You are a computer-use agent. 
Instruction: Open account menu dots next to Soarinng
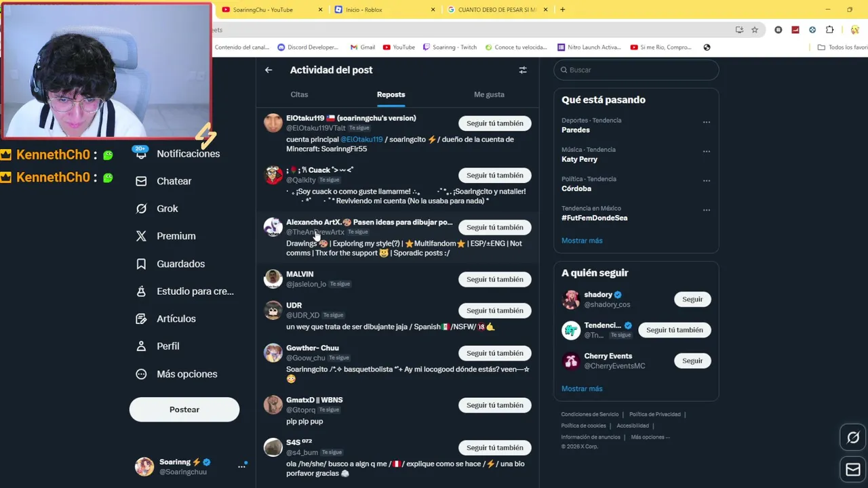(241, 466)
